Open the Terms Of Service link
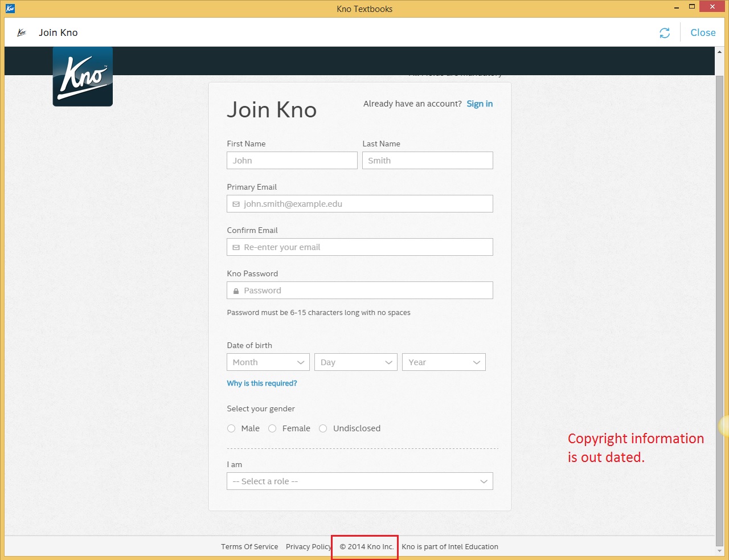This screenshot has width=729, height=560. (249, 547)
